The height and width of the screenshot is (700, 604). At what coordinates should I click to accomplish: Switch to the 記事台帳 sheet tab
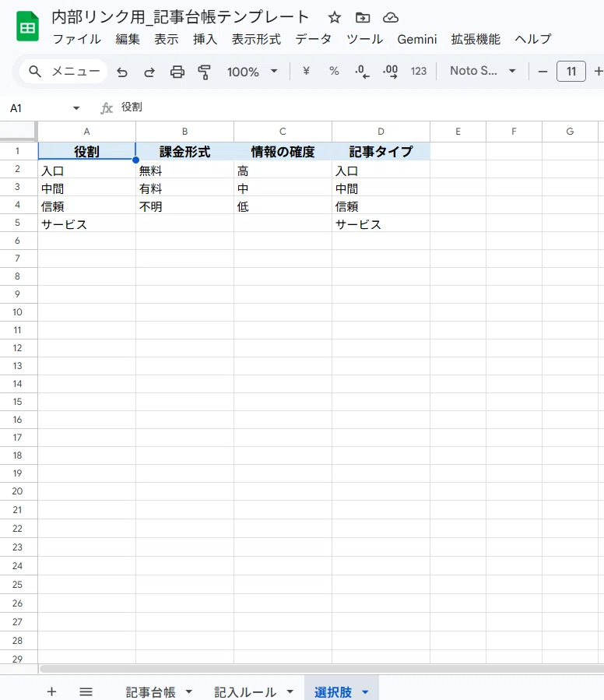click(150, 692)
